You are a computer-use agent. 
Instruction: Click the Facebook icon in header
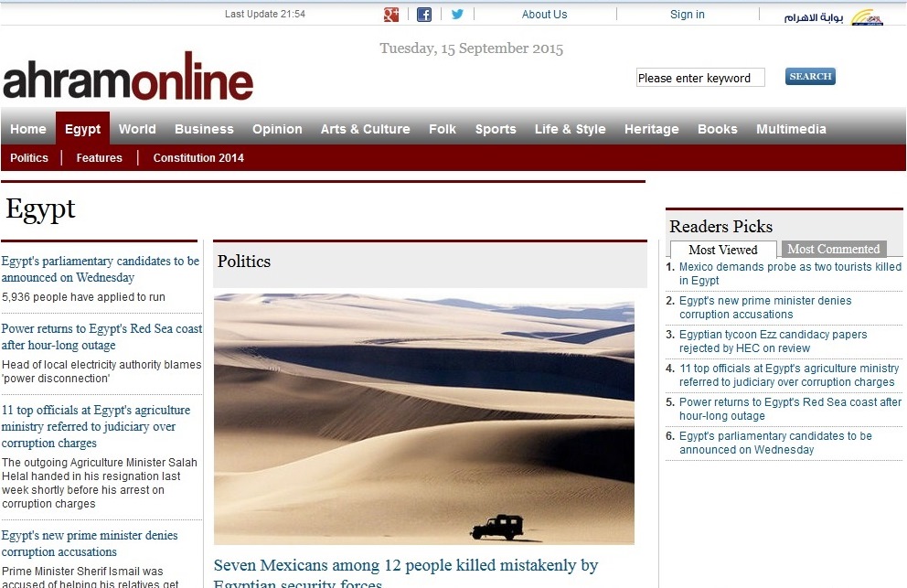pos(424,15)
